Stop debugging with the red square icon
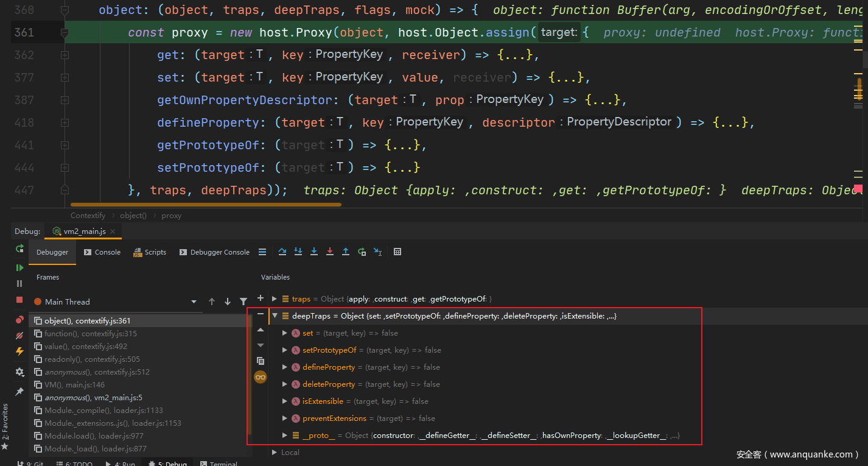The height and width of the screenshot is (466, 868). coord(19,300)
